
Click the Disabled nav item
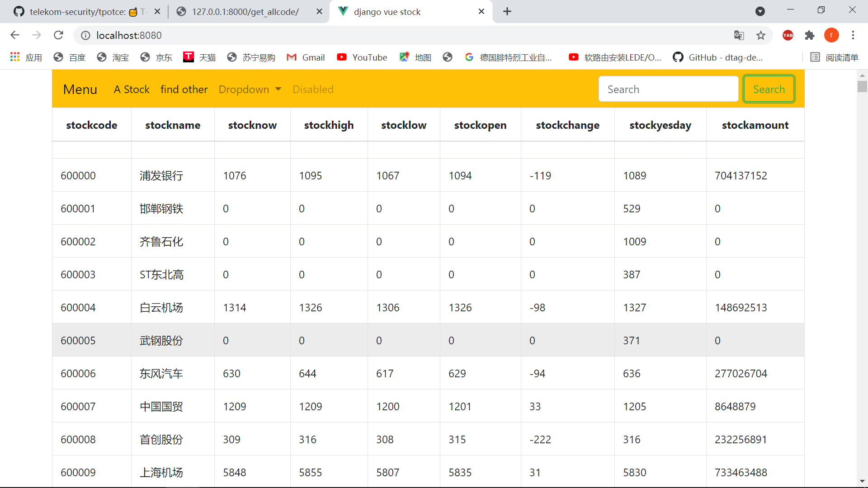click(313, 89)
